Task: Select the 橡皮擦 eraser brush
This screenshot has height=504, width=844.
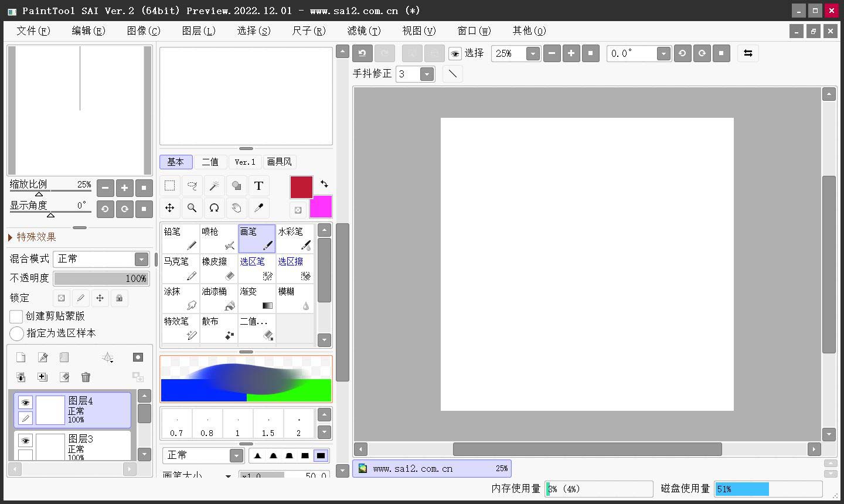Action: pos(219,268)
